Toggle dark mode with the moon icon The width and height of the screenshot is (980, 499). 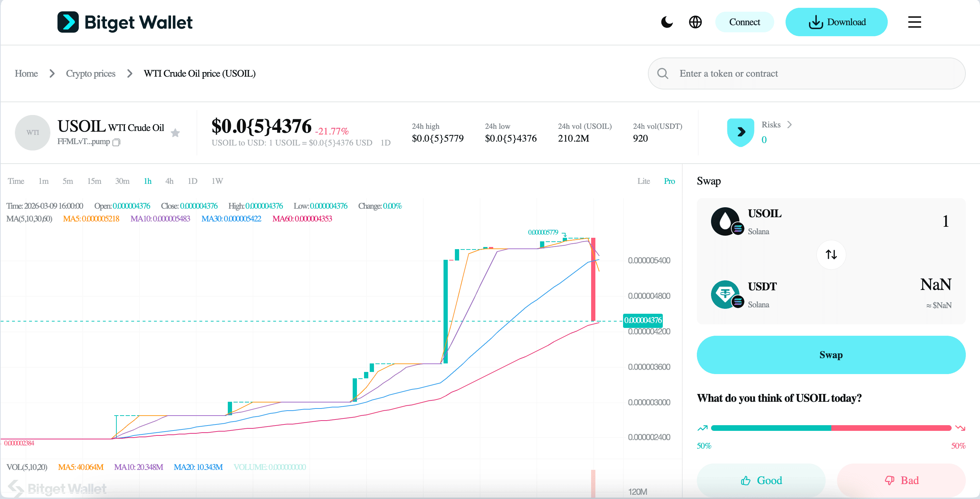coord(667,22)
